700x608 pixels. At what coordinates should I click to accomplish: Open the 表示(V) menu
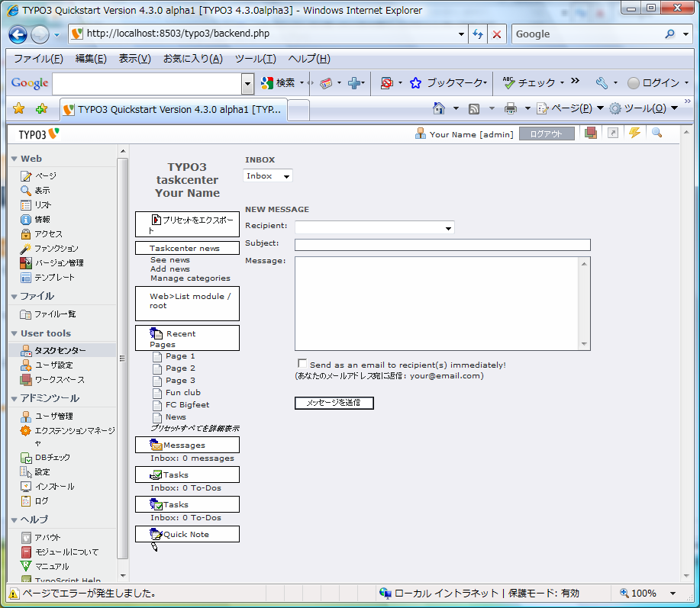click(135, 59)
